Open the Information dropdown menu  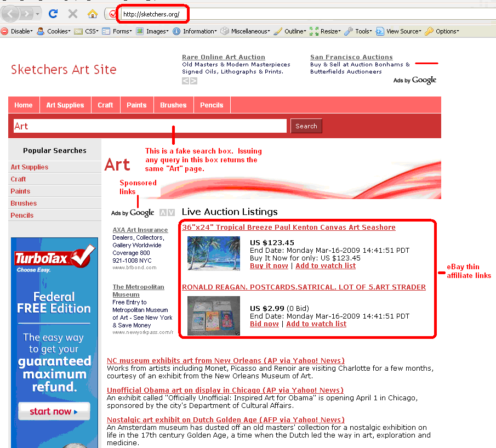pos(200,31)
